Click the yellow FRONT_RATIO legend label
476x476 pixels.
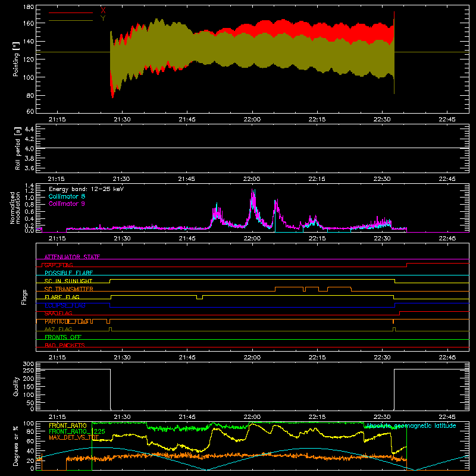(x=68, y=425)
